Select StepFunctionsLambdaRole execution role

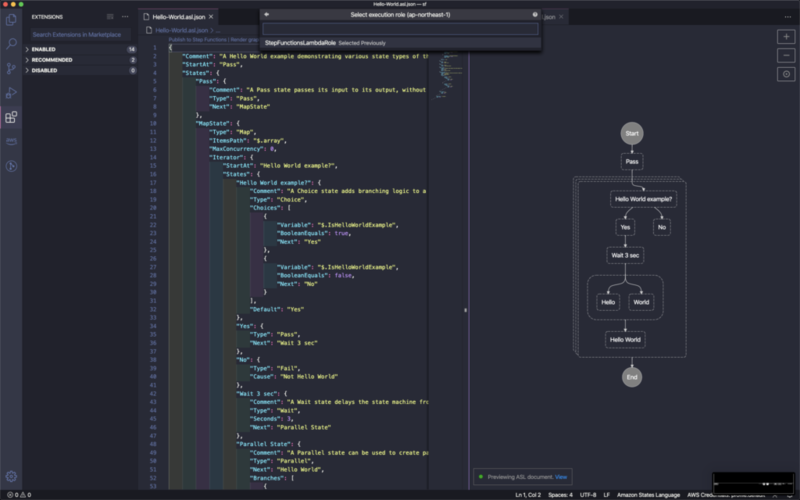(x=401, y=43)
